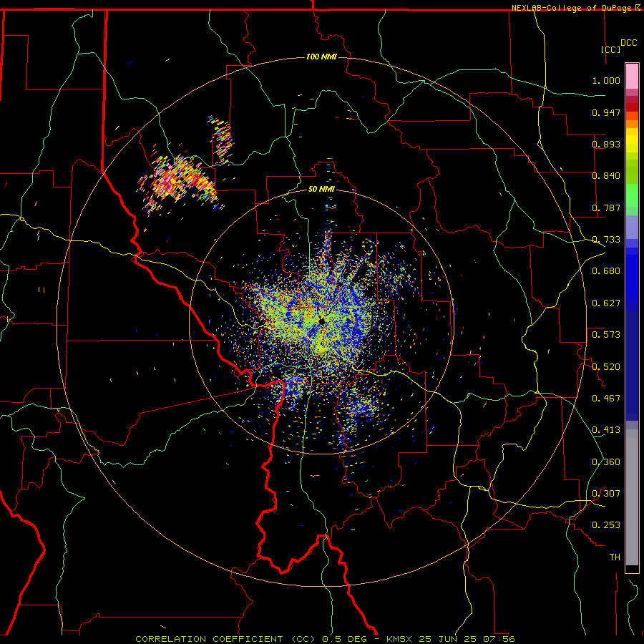The image size is (644, 644).
Task: Click the Correlation Coefficient caption at bottom
Action: [225, 639]
